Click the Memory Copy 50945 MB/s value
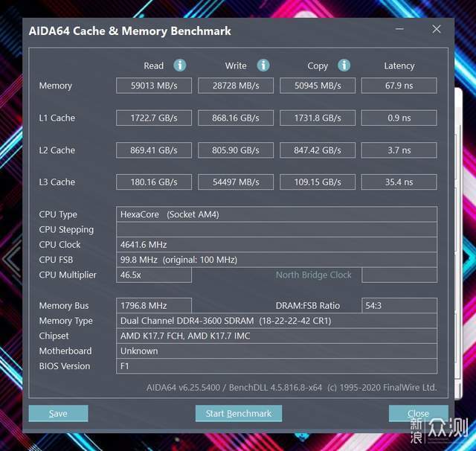This screenshot has height=451, width=476. click(318, 86)
